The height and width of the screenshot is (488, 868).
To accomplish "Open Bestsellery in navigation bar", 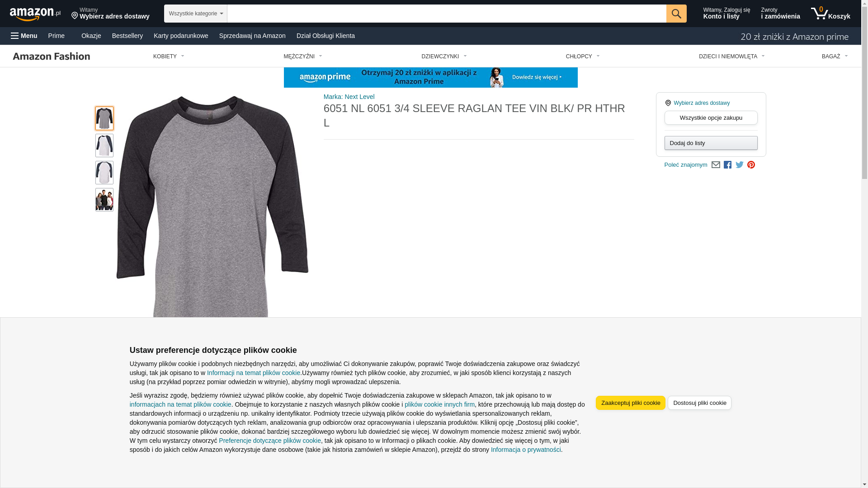I will [127, 36].
